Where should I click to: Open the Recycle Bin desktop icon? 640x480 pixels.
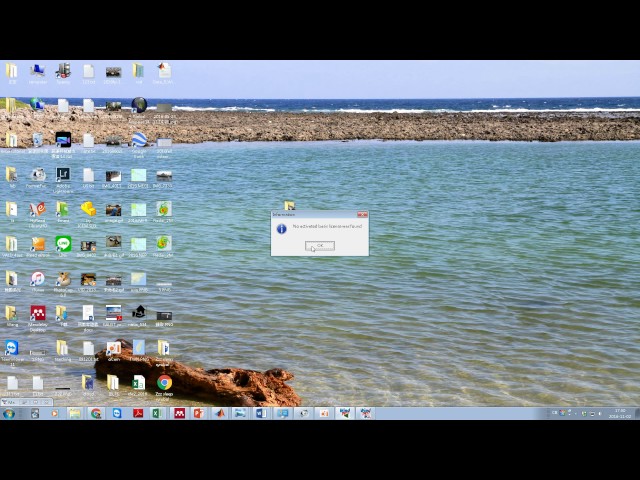(x=38, y=142)
